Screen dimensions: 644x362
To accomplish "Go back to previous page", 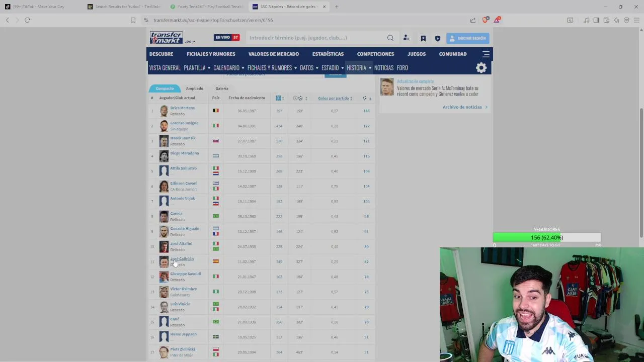I will click(7, 20).
